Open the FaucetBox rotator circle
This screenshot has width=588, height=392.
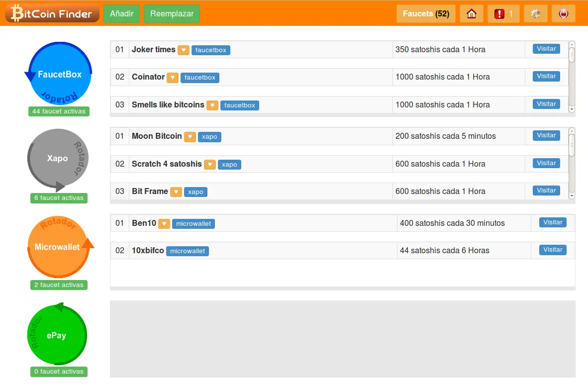click(59, 74)
